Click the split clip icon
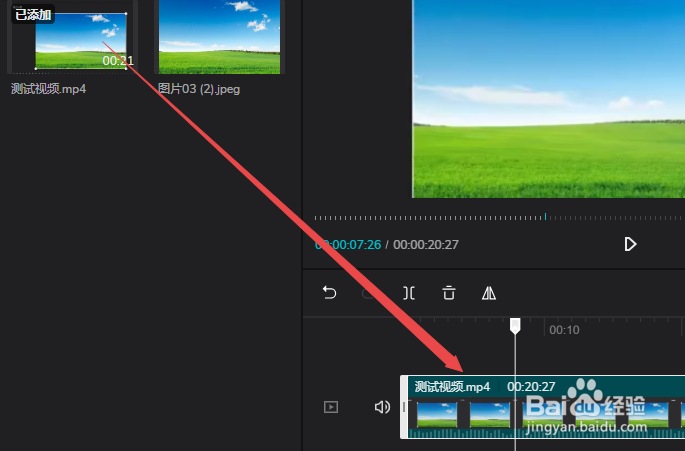Image resolution: width=685 pixels, height=451 pixels. point(409,293)
